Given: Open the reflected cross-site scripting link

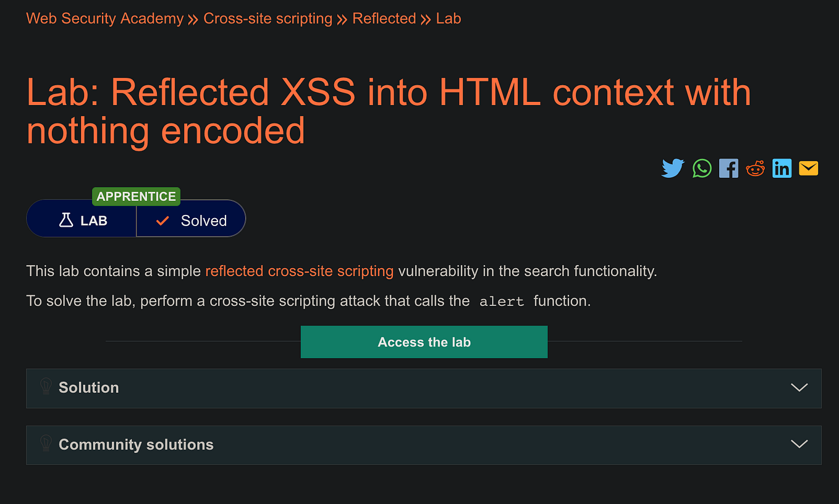Looking at the screenshot, I should (300, 271).
